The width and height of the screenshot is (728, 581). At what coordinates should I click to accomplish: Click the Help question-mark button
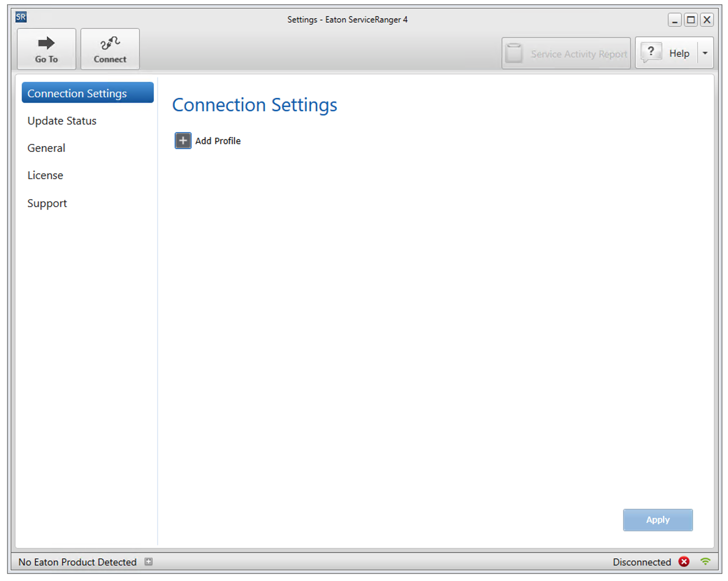click(666, 53)
